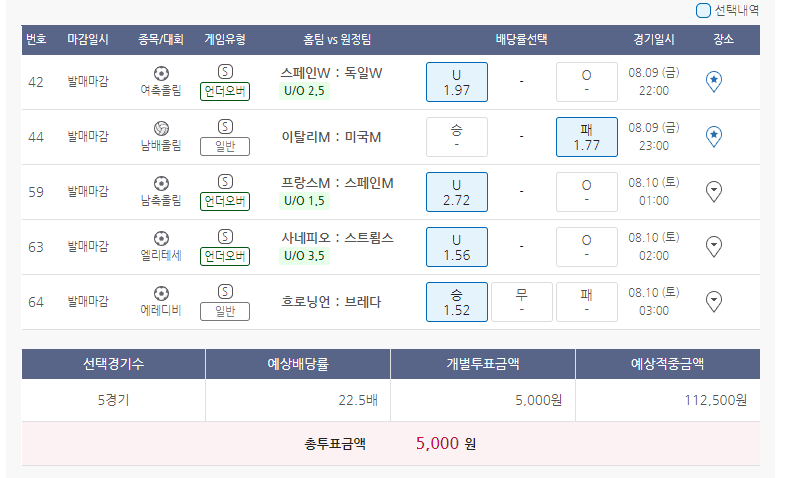793x478 pixels.
Task: Click the soccer icon above 에레디비
Action: [161, 293]
